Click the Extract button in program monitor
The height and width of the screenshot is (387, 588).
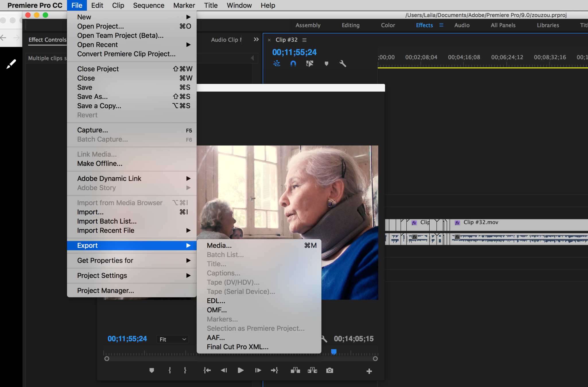click(x=312, y=370)
